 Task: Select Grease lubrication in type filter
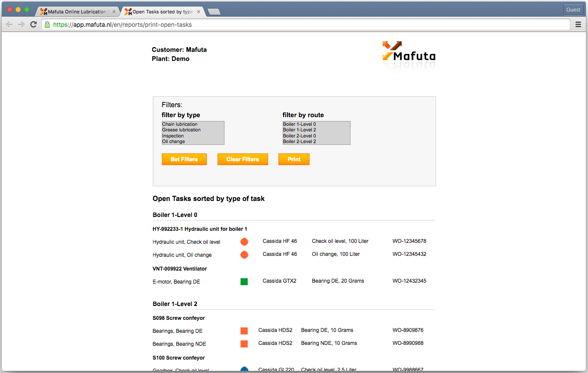193,130
